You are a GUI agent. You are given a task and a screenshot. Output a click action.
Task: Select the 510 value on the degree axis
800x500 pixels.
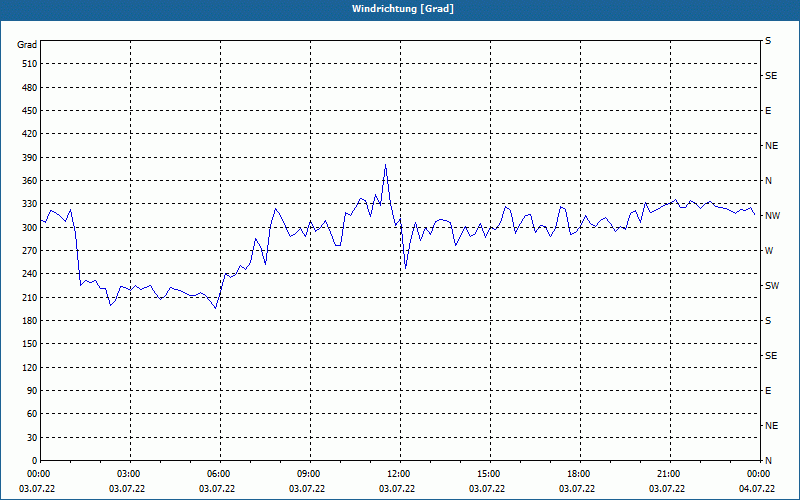click(x=30, y=64)
